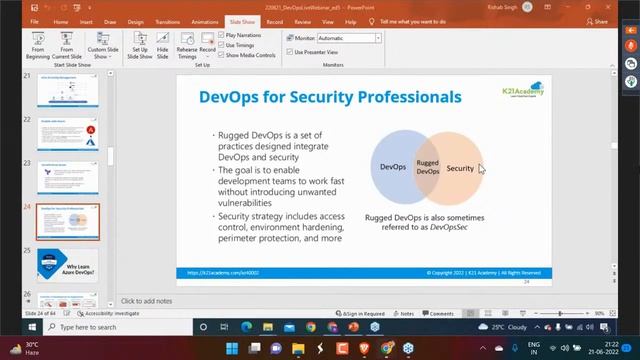
Task: Open the Review tab
Action: point(302,22)
